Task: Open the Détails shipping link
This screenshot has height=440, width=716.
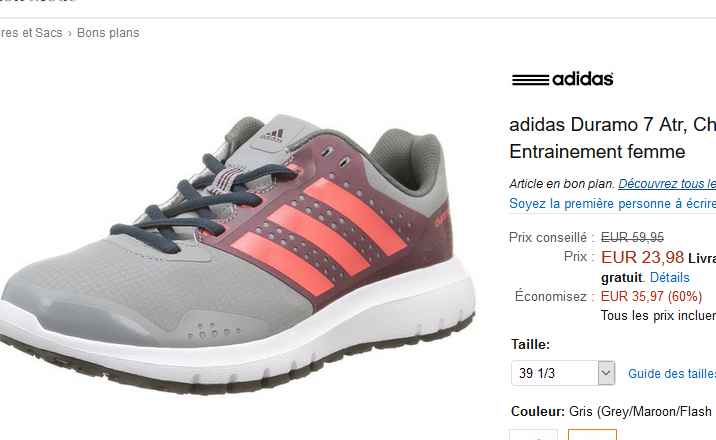Action: [x=669, y=278]
